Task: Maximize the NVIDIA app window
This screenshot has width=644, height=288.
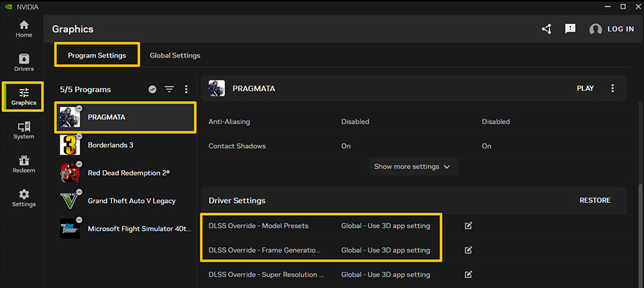Action: [x=623, y=7]
